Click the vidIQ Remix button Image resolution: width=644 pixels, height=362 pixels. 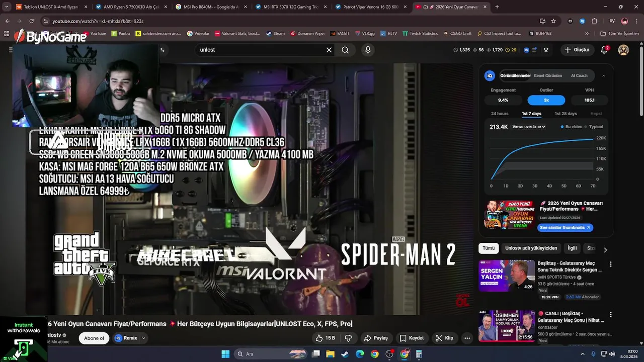tap(126, 338)
